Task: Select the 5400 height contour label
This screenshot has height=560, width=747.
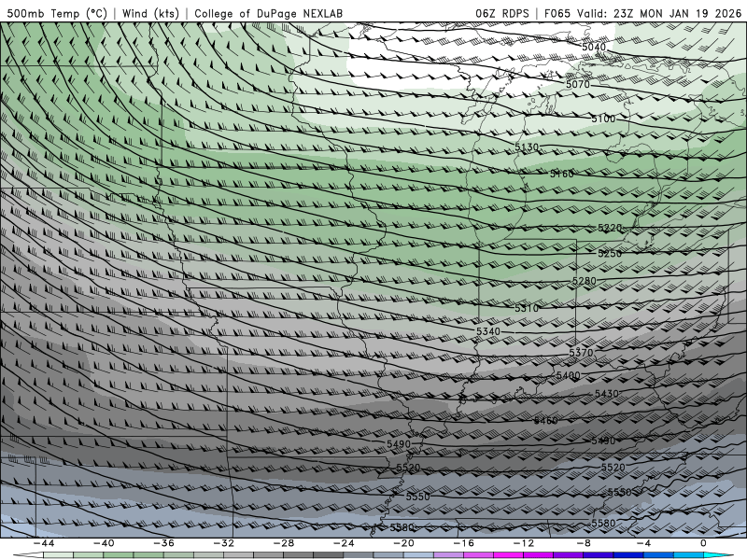Action: [569, 375]
